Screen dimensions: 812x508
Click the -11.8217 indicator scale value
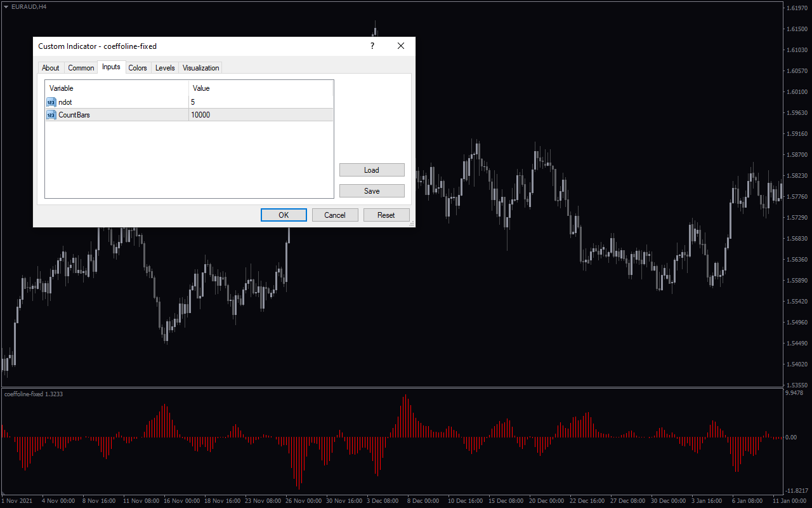[797, 491]
